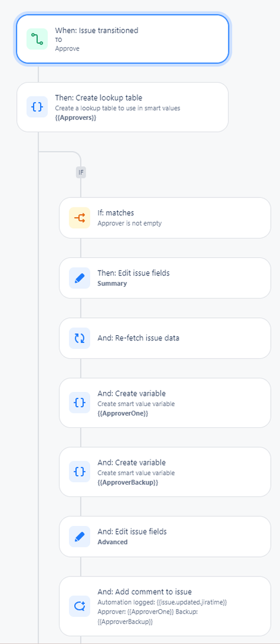
Task: Select the If: matches condition step
Action: coord(165,218)
